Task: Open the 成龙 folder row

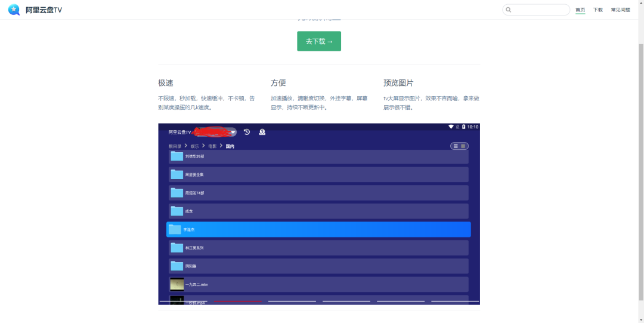Action: click(318, 211)
